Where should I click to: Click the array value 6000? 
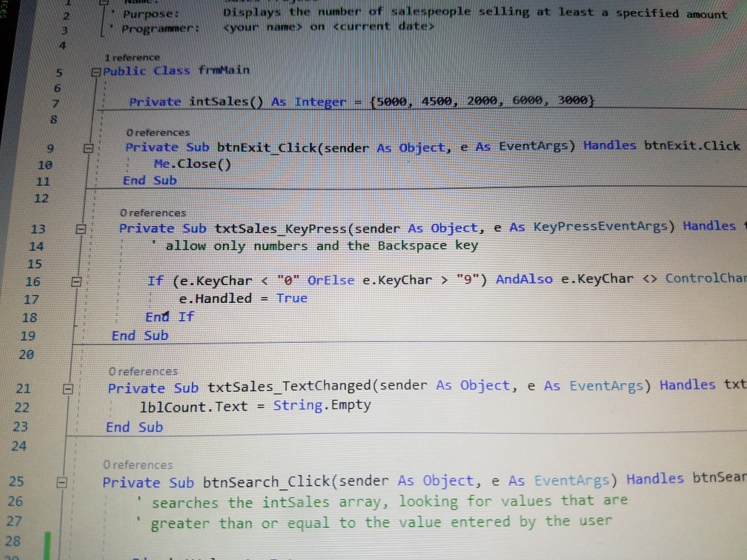528,101
